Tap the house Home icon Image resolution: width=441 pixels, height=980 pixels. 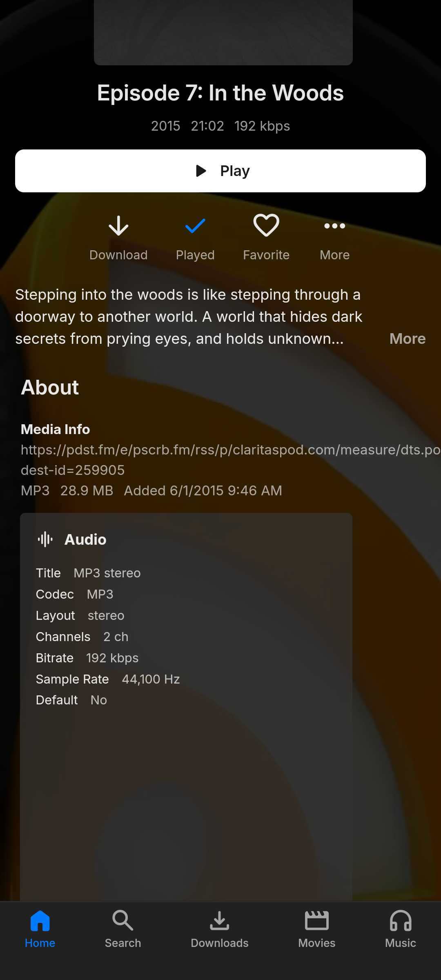(40, 921)
